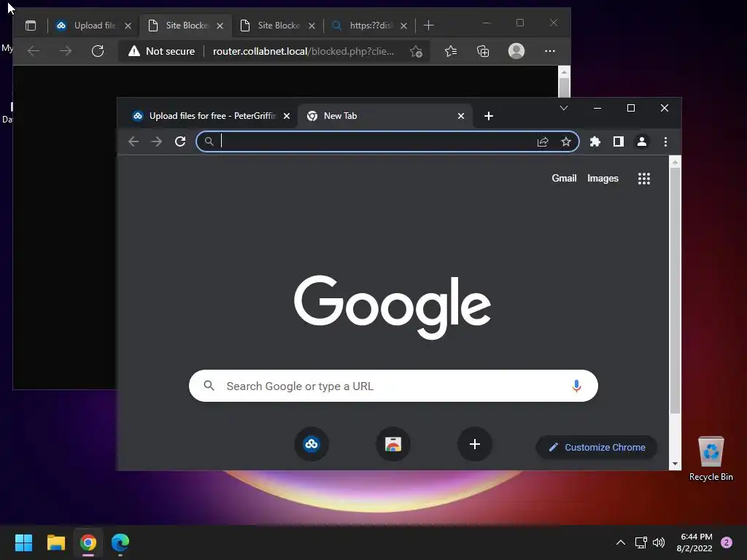Go back in Edge window
Viewport: 747px width, 560px height.
pyautogui.click(x=34, y=51)
